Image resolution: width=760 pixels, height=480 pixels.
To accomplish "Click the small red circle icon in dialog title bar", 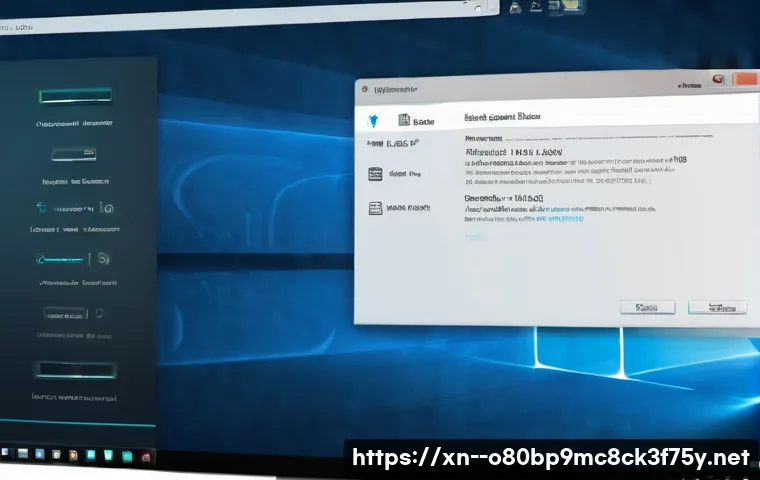I will (364, 89).
